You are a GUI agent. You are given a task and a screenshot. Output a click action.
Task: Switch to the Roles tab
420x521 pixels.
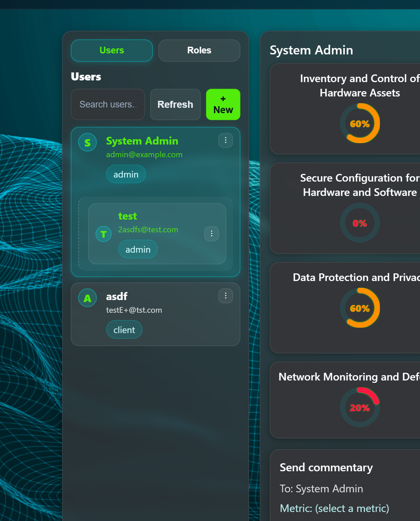199,50
